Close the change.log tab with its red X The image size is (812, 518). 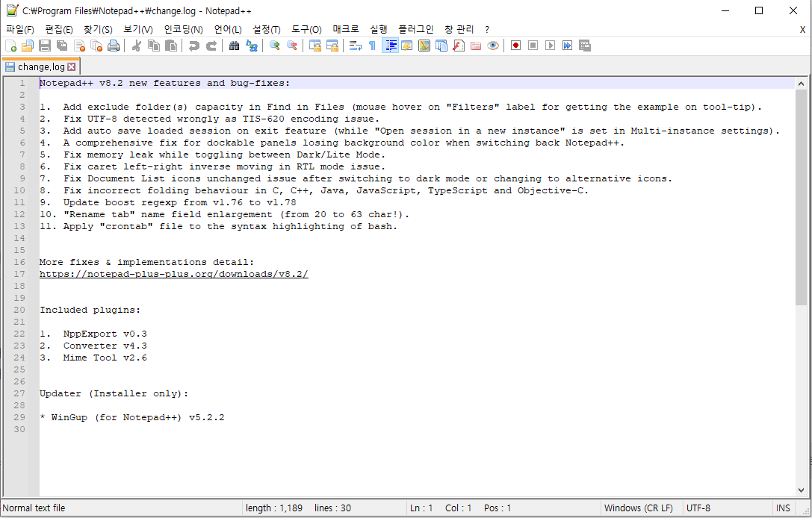pos(72,66)
